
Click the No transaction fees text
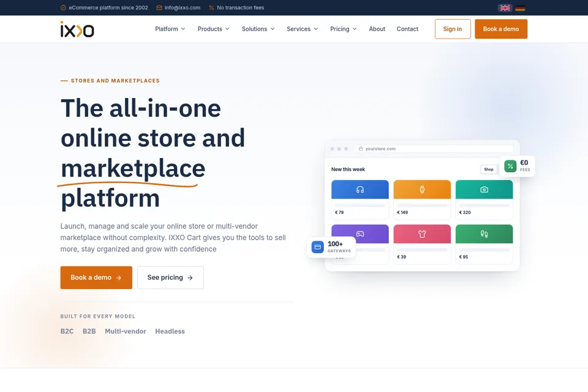tap(240, 7)
